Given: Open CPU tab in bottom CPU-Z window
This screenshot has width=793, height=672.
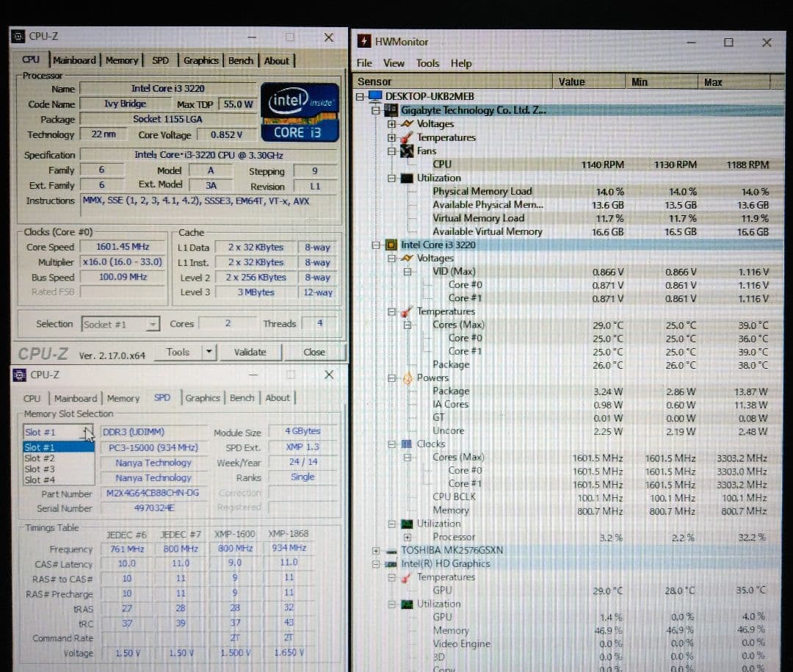Looking at the screenshot, I should pos(32,398).
